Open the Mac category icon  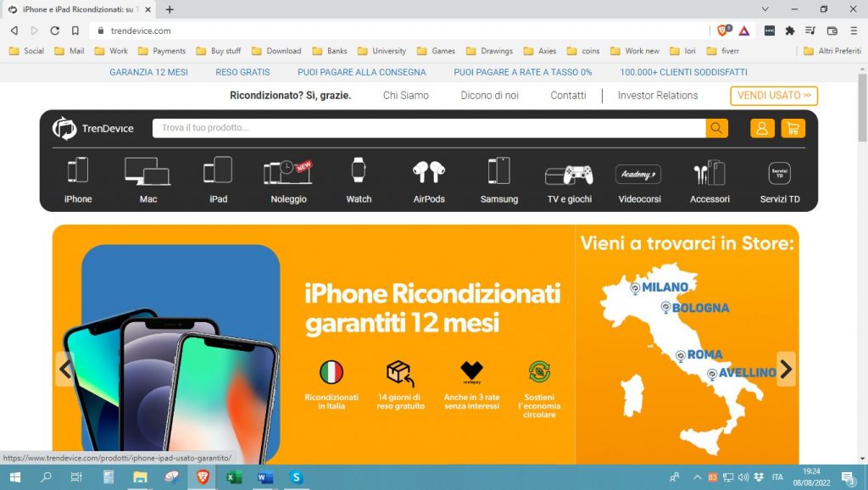[x=147, y=171]
